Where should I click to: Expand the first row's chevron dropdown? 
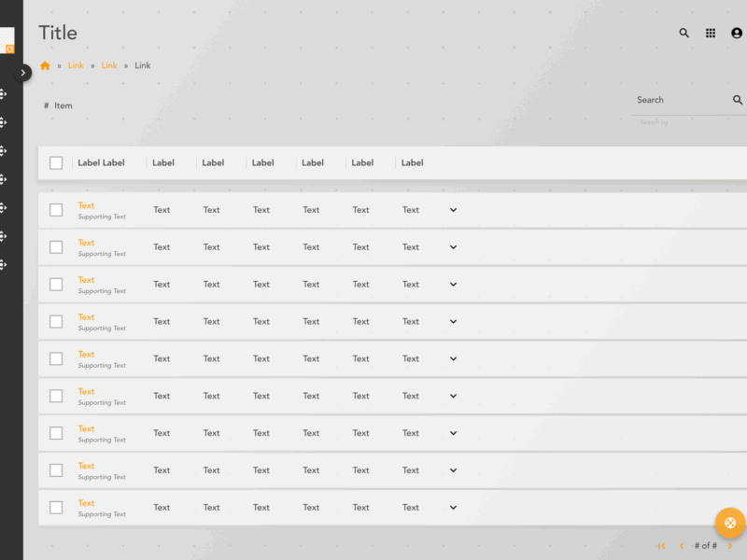pyautogui.click(x=453, y=210)
